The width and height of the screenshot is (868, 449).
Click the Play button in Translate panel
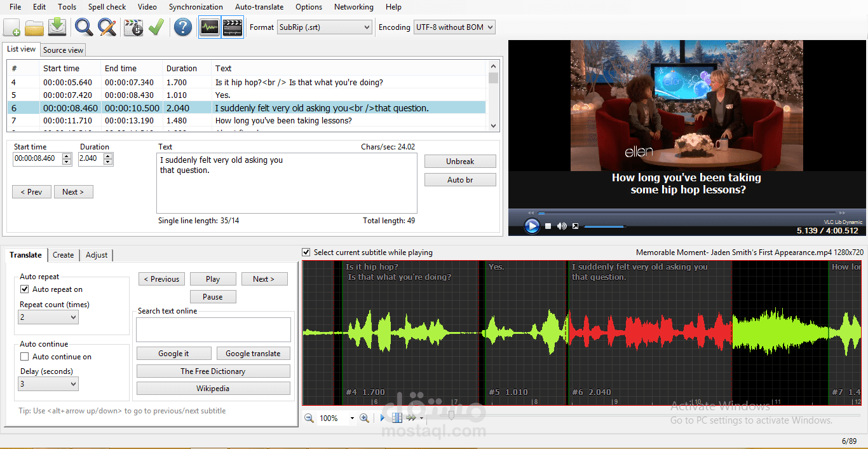[213, 279]
